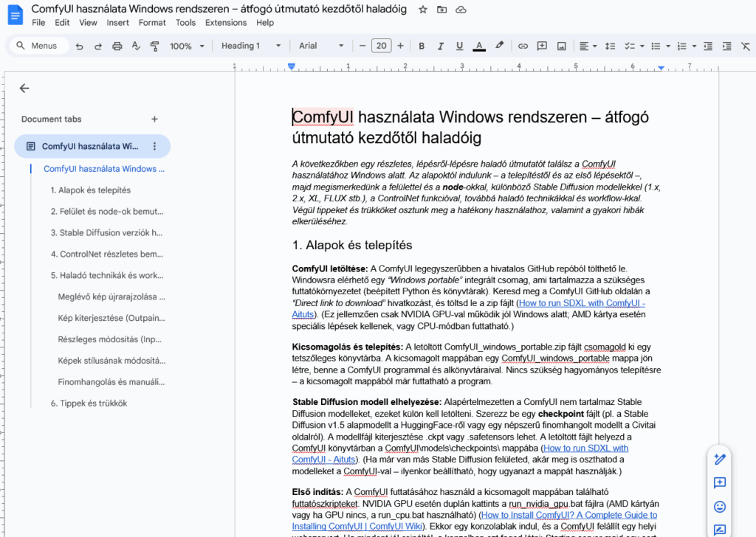756x537 pixels.
Task: Search the Menus box
Action: [38, 46]
